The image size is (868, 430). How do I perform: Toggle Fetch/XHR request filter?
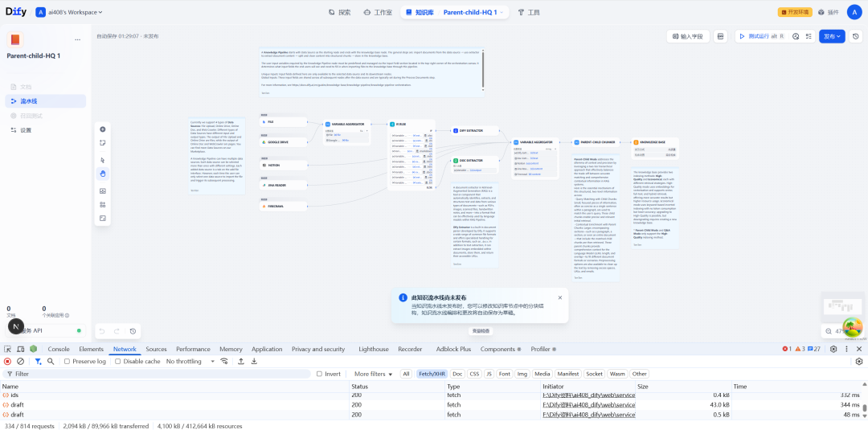click(432, 374)
